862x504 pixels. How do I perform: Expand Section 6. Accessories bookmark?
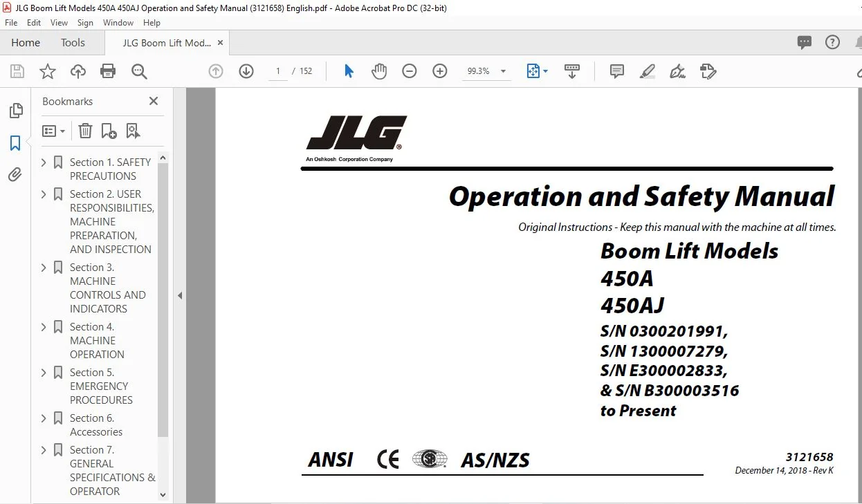[44, 418]
